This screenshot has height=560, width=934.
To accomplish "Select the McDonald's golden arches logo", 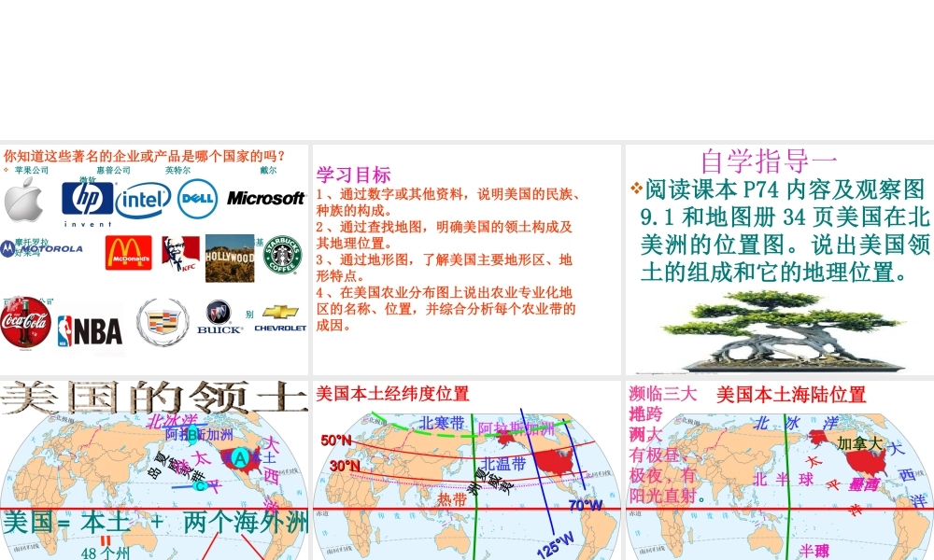I will click(x=129, y=253).
